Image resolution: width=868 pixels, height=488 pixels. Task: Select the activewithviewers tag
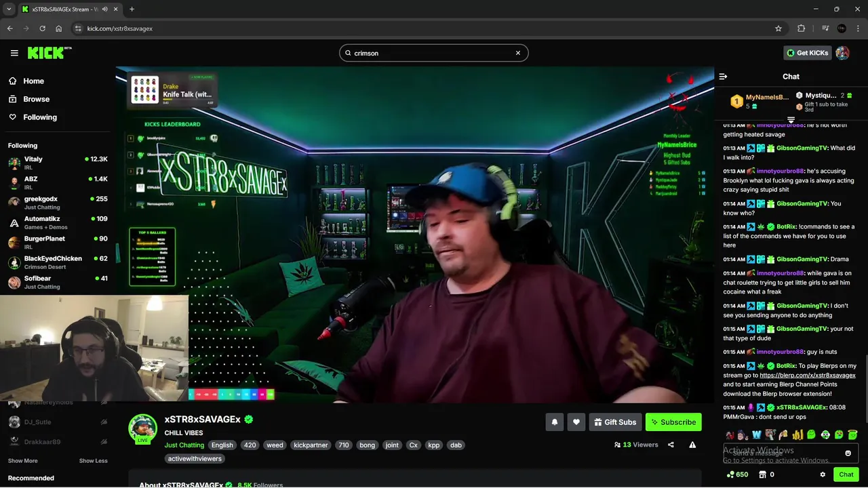click(195, 459)
